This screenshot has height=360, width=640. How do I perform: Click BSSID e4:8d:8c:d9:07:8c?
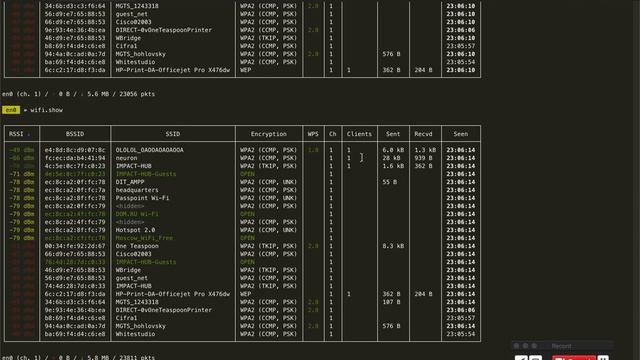[75, 150]
